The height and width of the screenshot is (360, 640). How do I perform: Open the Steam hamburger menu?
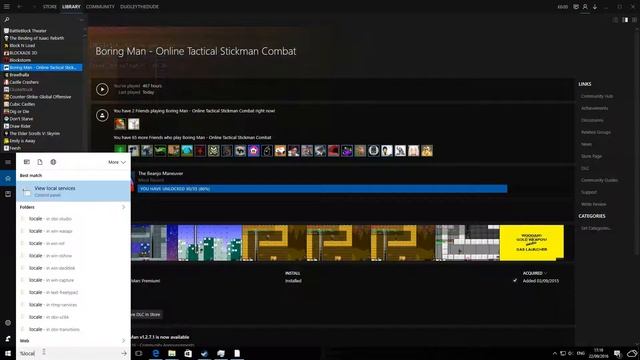[x=7, y=7]
